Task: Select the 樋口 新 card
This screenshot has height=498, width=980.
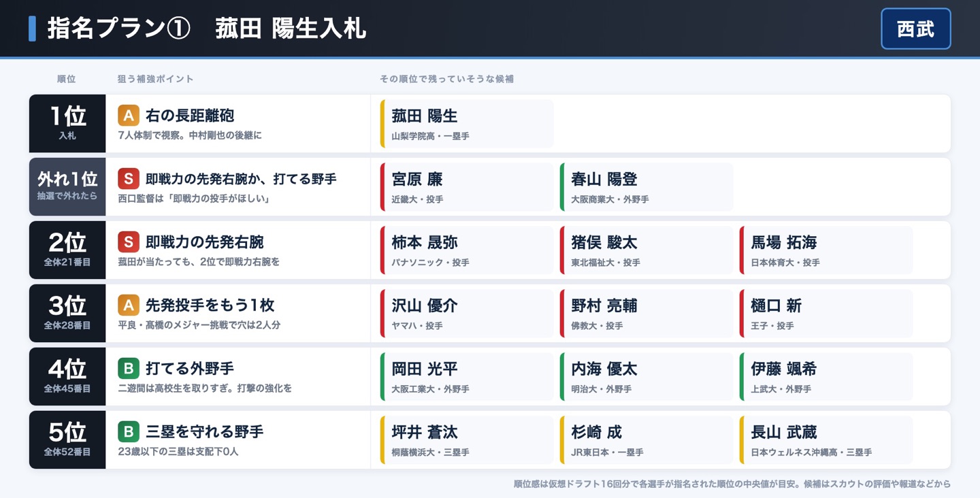Action: 826,314
